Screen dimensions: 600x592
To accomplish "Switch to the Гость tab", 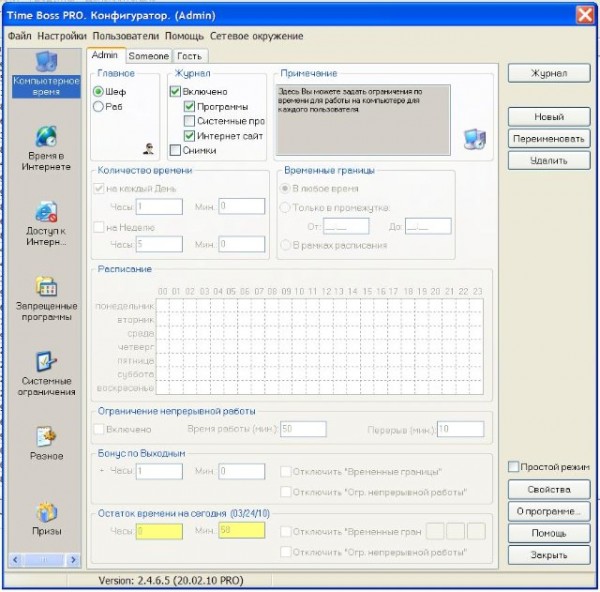I will click(189, 56).
